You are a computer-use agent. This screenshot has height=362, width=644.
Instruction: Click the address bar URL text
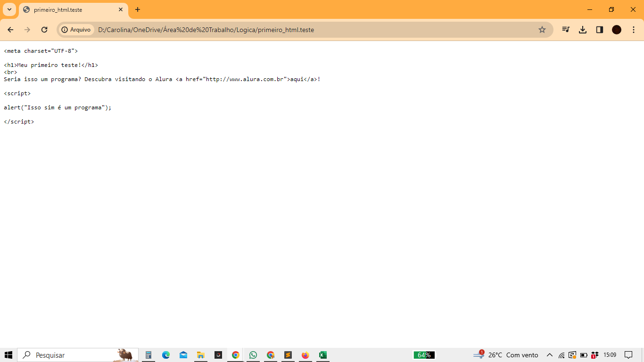206,30
